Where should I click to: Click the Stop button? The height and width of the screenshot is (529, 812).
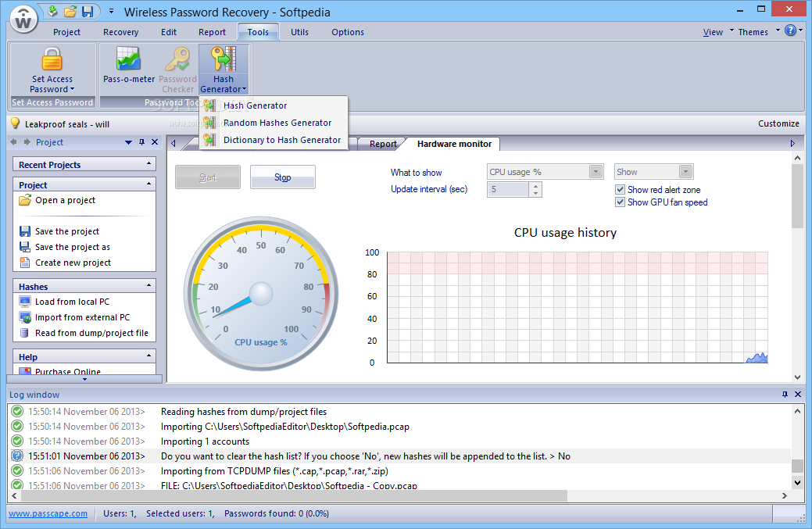tap(282, 177)
